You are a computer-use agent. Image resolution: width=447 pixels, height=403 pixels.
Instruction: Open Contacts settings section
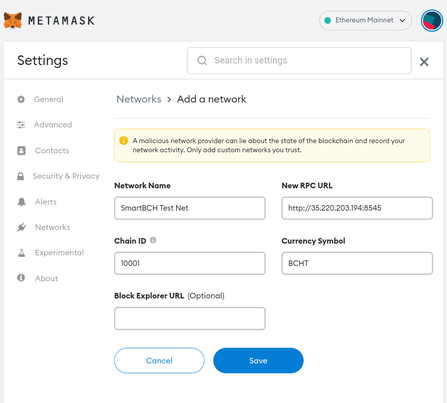pyautogui.click(x=52, y=151)
